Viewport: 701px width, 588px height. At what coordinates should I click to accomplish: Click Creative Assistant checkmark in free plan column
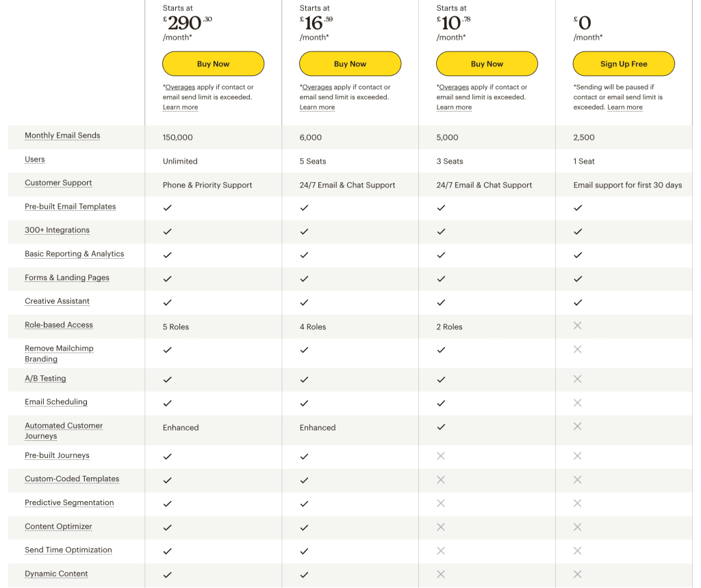tap(578, 303)
